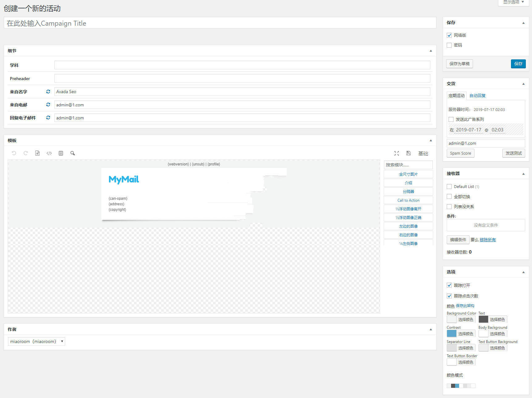Click the redo icon in template toolbar
Viewport: 532px width, 398px height.
coord(26,153)
